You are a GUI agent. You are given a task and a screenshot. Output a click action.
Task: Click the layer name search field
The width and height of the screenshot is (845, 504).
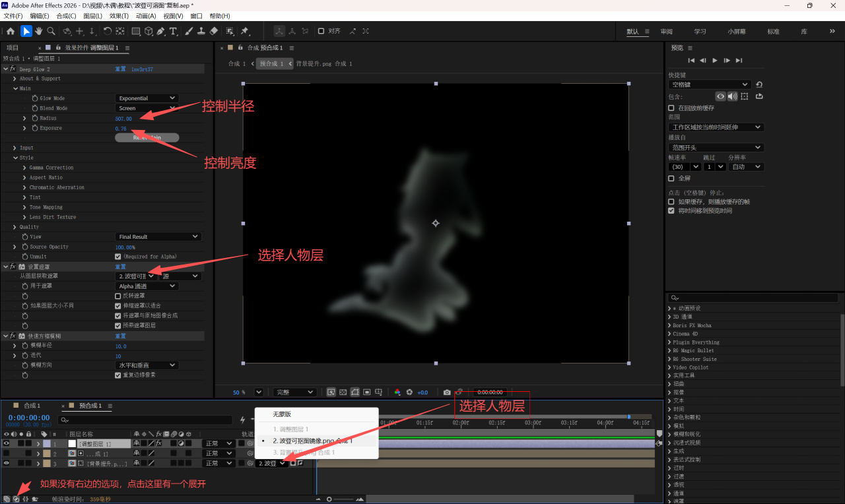tap(145, 420)
